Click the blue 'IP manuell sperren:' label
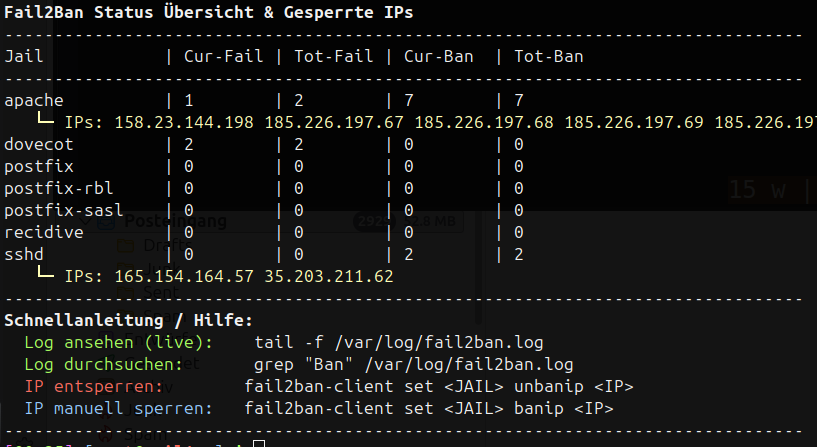Image resolution: width=817 pixels, height=447 pixels. tap(119, 408)
